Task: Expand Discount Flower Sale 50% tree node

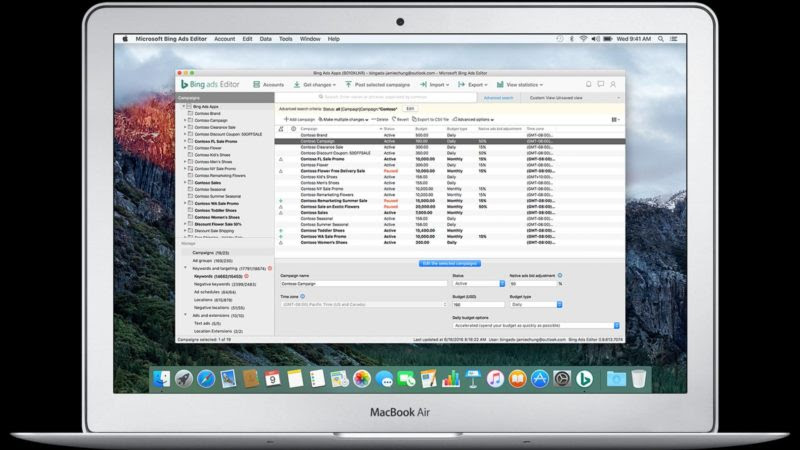Action: [x=185, y=224]
